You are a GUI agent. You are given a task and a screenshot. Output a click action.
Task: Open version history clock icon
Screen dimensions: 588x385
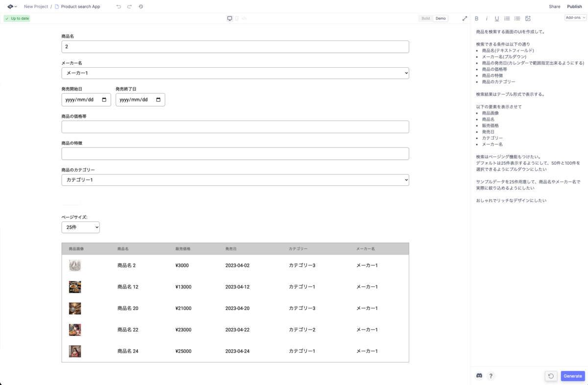[141, 6]
